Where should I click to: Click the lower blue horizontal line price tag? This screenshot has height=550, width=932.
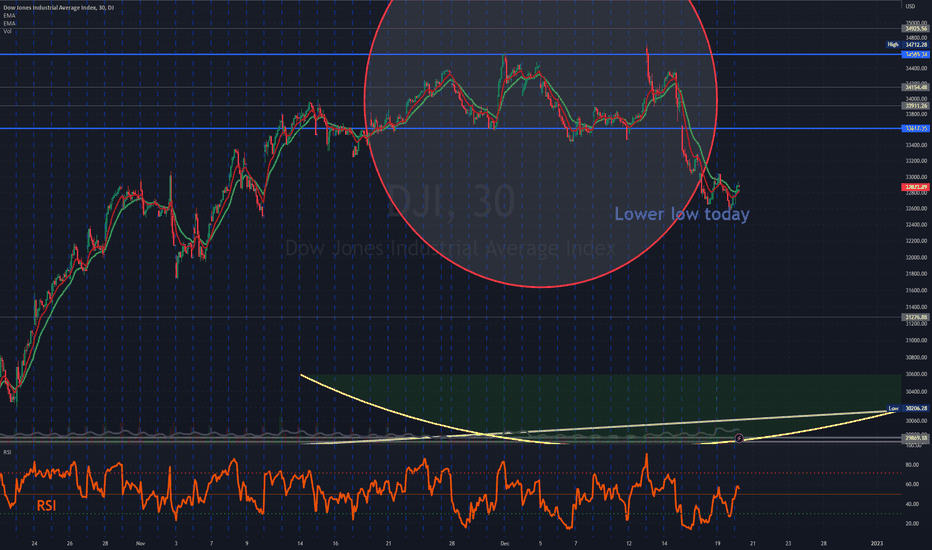coord(915,128)
